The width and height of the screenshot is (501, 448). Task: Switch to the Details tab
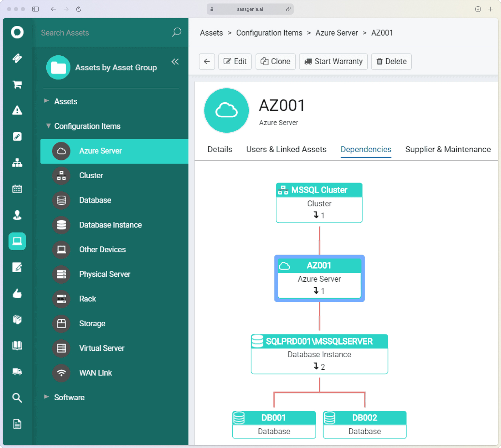[x=220, y=149]
